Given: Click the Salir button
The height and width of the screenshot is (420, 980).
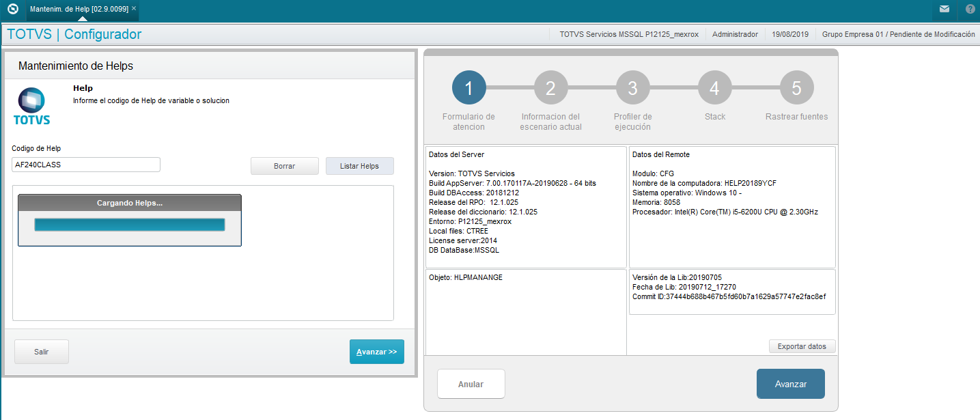Looking at the screenshot, I should pos(42,351).
